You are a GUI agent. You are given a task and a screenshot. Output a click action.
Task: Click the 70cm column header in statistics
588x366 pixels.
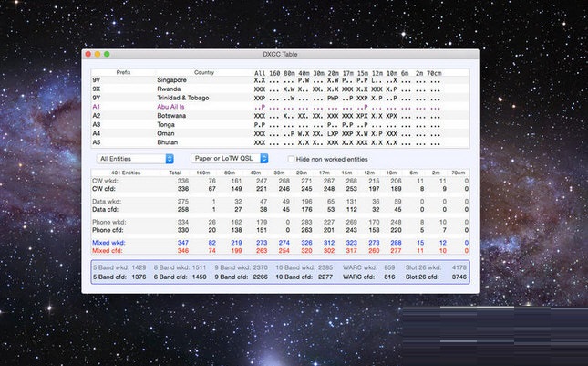click(x=459, y=173)
